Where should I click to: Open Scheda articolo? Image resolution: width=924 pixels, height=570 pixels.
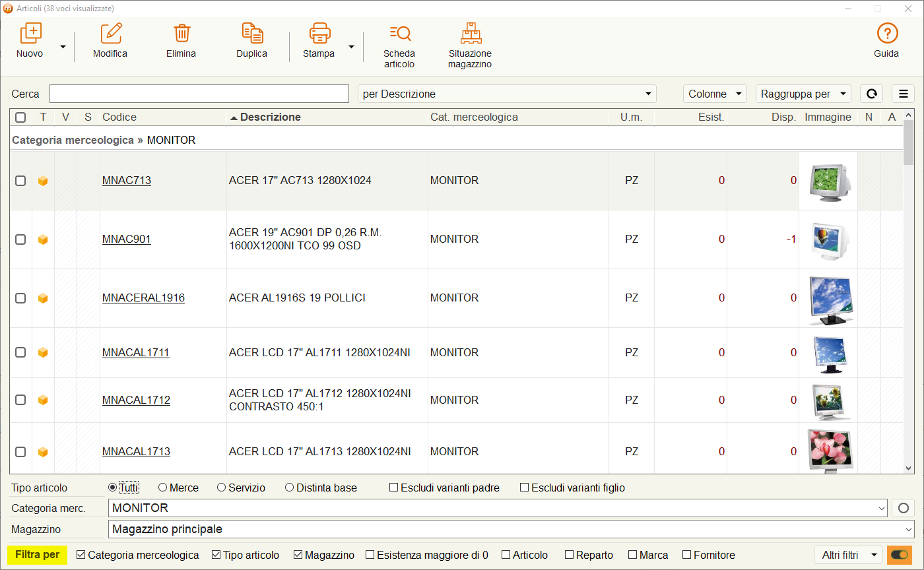[x=399, y=46]
